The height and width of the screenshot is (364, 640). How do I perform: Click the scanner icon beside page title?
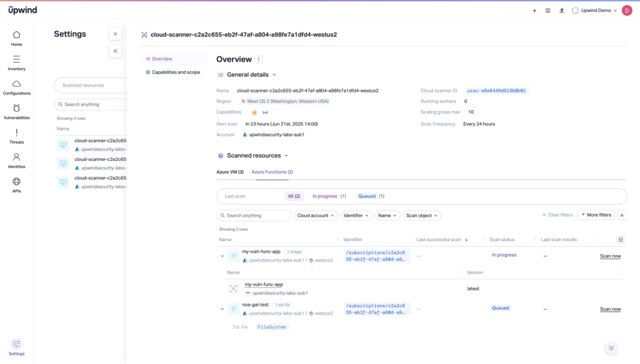[x=144, y=35]
